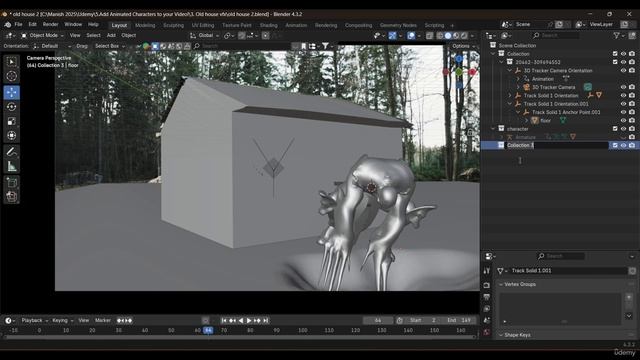Open the Select Box drag dropdown

110,46
